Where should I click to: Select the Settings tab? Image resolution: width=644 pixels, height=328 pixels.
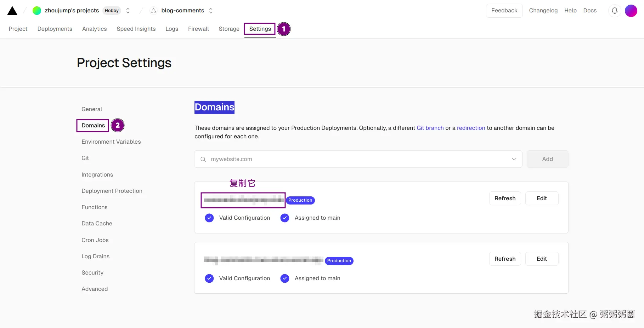click(260, 29)
